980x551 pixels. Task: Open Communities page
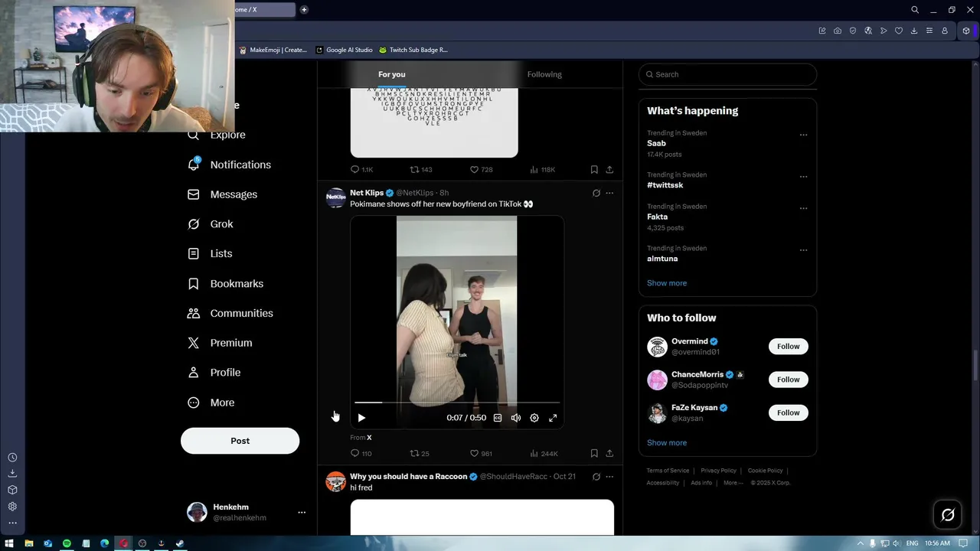pyautogui.click(x=230, y=313)
